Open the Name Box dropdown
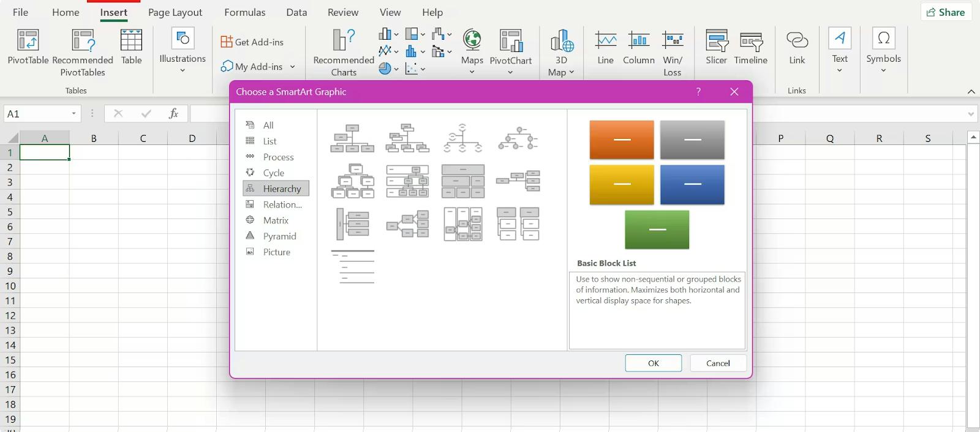The width and height of the screenshot is (980, 432). [x=73, y=113]
